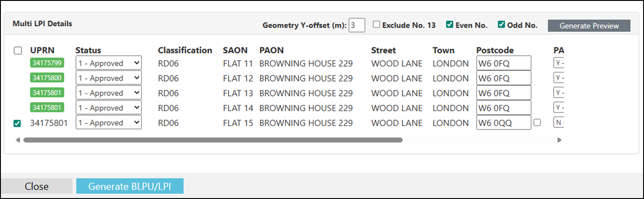Click the green UPRN badge 34175800
The image size is (644, 199).
47,78
